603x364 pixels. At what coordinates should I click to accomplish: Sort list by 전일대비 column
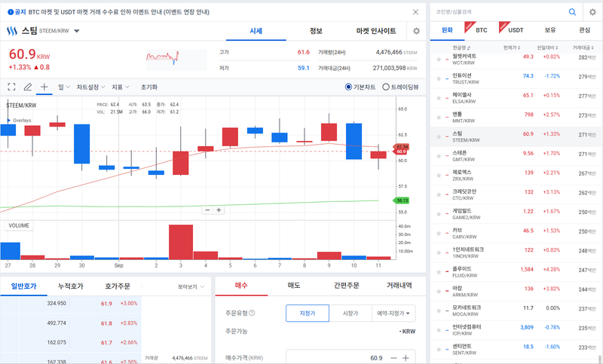[x=548, y=47]
